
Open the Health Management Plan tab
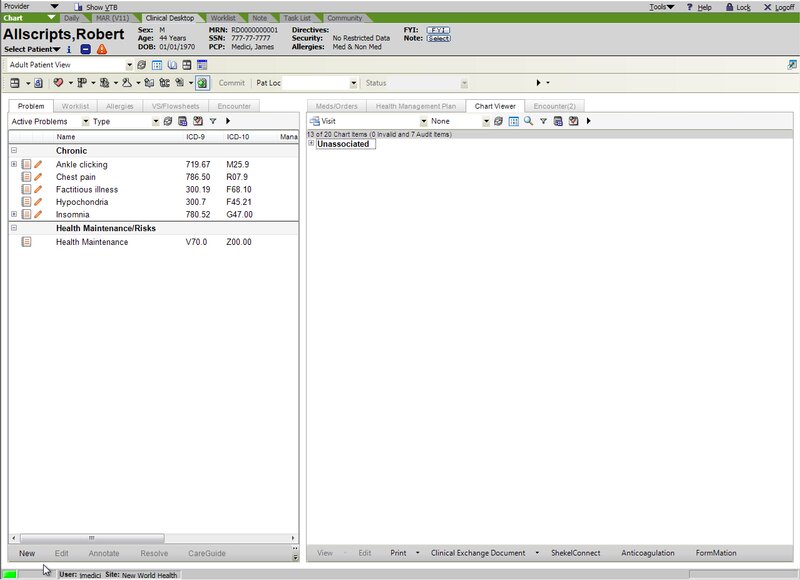pos(415,105)
